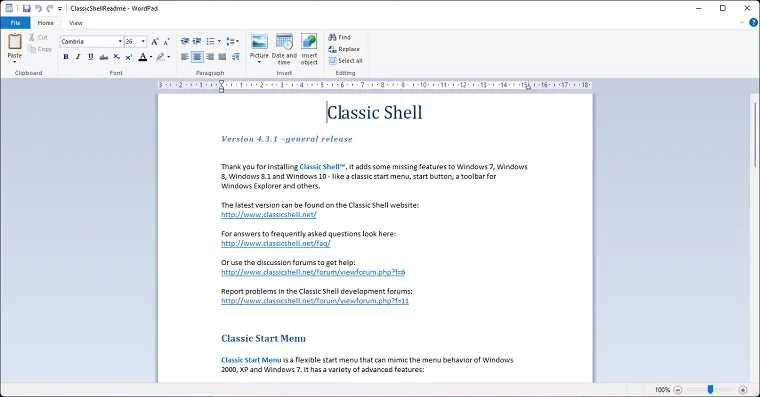The image size is (760, 397).
Task: Save document from quick access toolbar
Action: 27,8
